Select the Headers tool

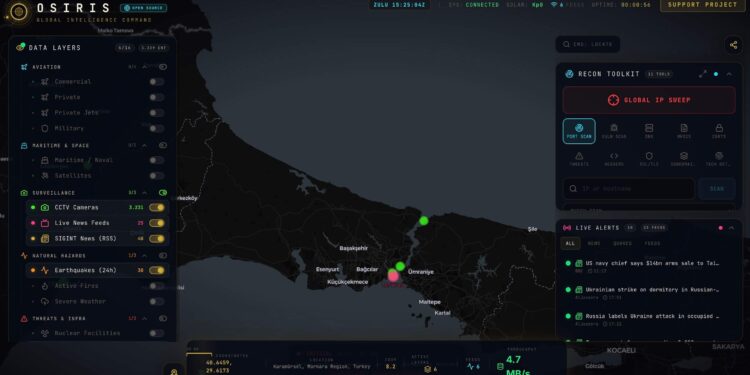[x=614, y=159]
